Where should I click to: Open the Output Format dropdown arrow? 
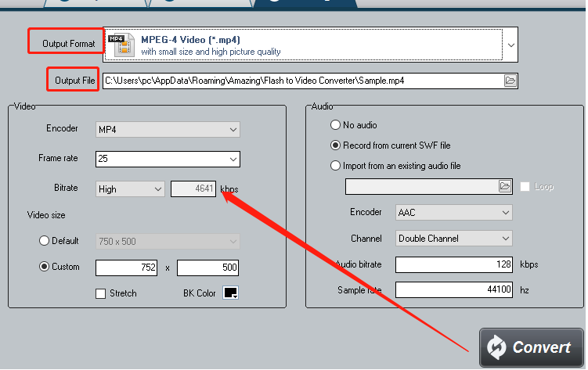510,45
